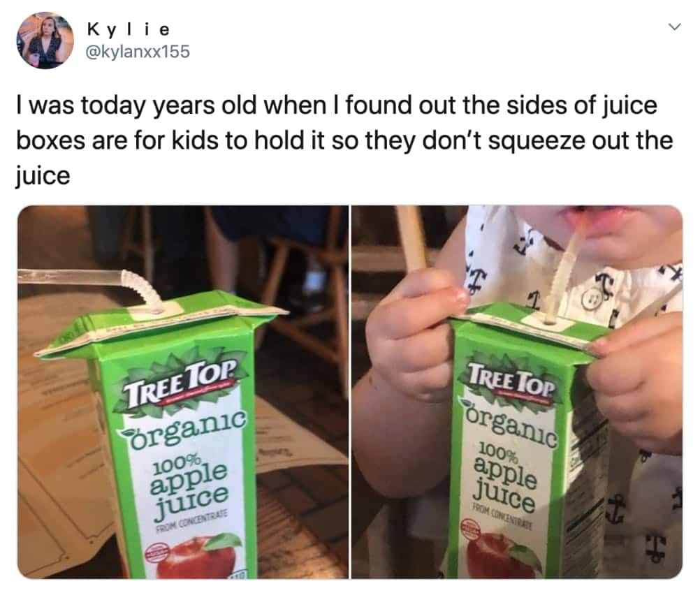The height and width of the screenshot is (593, 700).
Task: Expand the tweet options chevron
Action: click(675, 27)
